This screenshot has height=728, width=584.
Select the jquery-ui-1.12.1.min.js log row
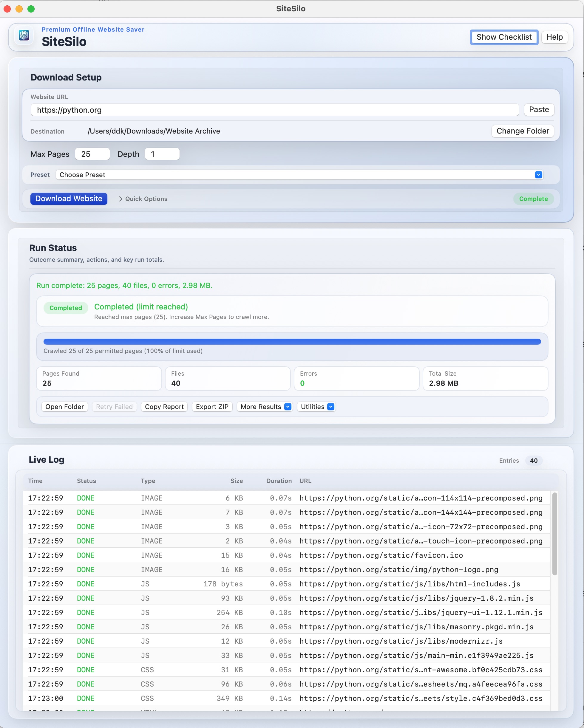point(286,613)
